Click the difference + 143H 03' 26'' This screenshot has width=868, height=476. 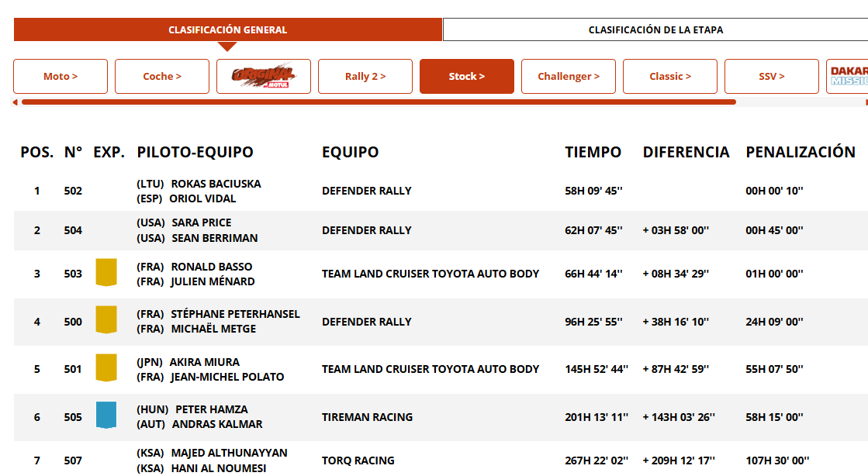pyautogui.click(x=679, y=417)
